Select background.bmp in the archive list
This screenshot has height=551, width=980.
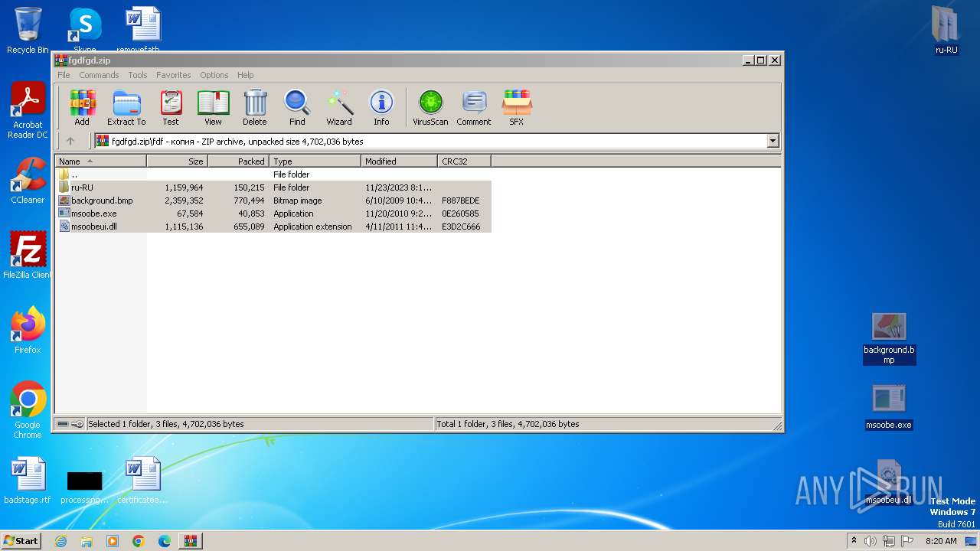tap(273, 201)
